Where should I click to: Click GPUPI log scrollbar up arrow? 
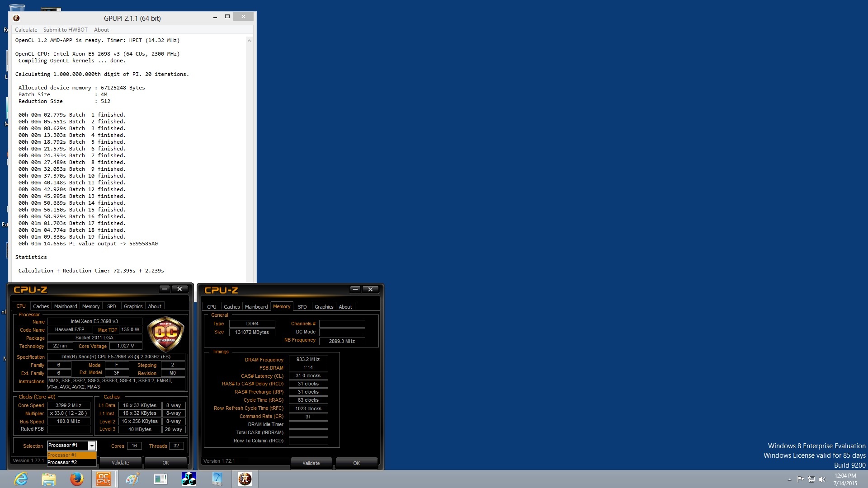pyautogui.click(x=249, y=41)
